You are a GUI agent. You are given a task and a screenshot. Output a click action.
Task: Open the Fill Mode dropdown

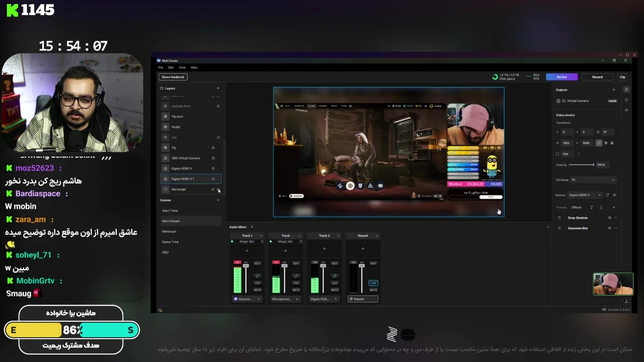coord(593,179)
